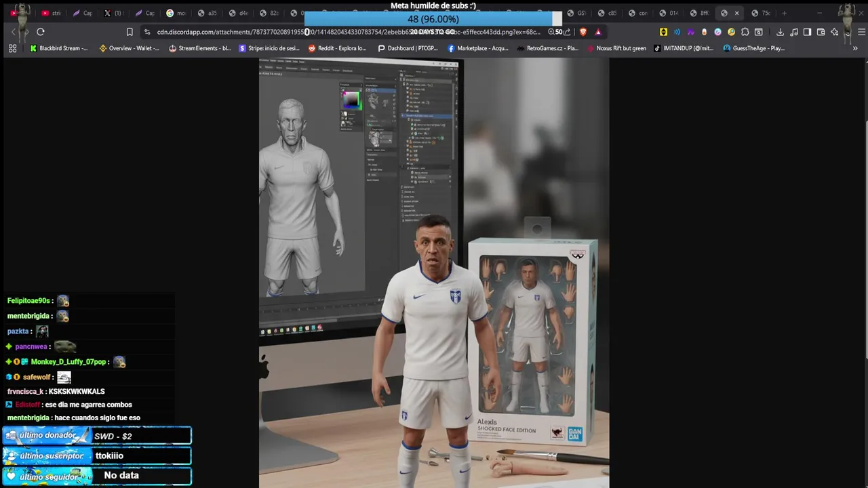Screen dimensions: 868x488
Task: Open the GuessTheAge bookmark
Action: point(754,48)
